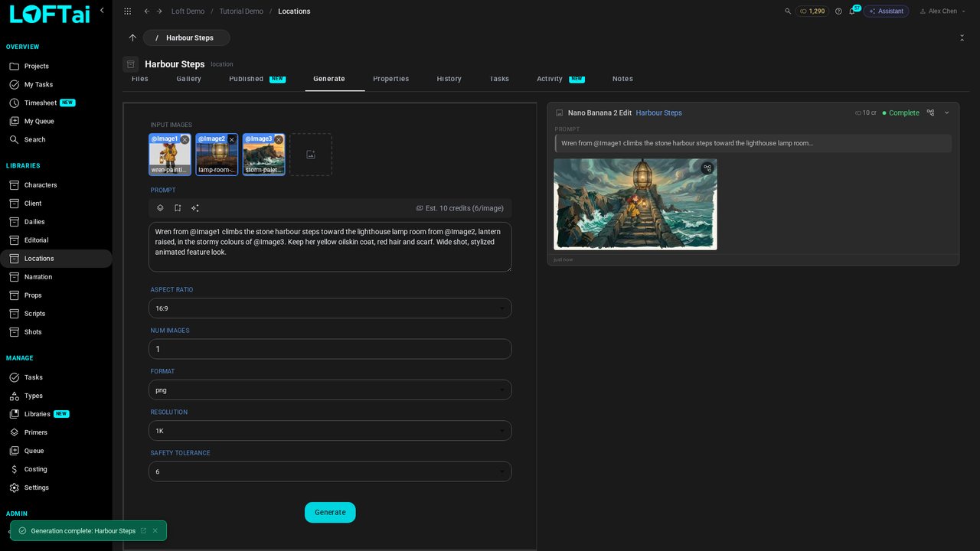The width and height of the screenshot is (980, 551).
Task: Dismiss the Generation complete toast
Action: coord(155,531)
